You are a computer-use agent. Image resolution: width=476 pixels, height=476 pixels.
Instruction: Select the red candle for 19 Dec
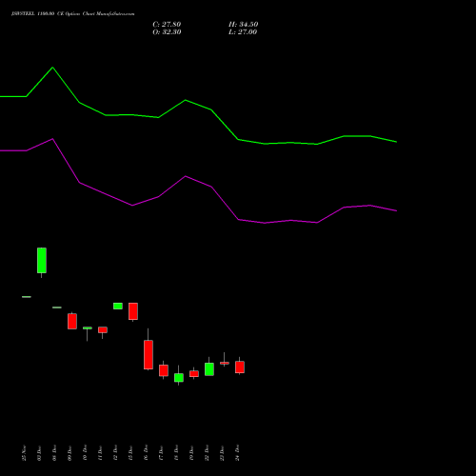(x=194, y=374)
